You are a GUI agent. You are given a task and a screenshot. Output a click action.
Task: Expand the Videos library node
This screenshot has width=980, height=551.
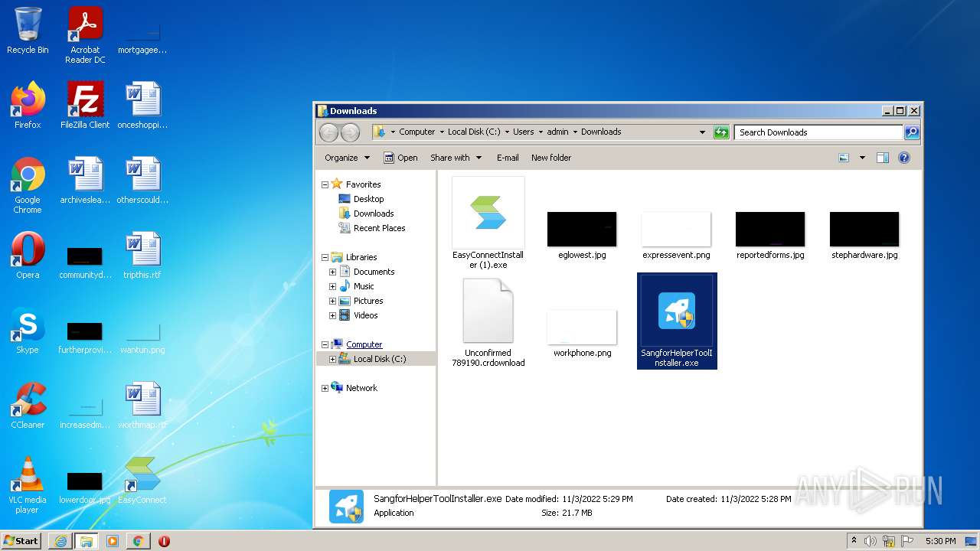click(332, 315)
